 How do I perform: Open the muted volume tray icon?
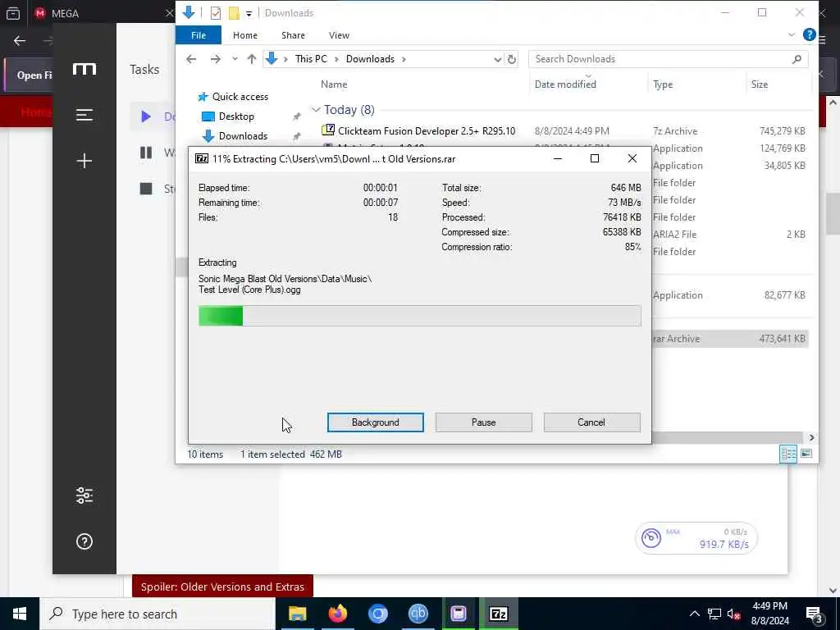pyautogui.click(x=734, y=614)
